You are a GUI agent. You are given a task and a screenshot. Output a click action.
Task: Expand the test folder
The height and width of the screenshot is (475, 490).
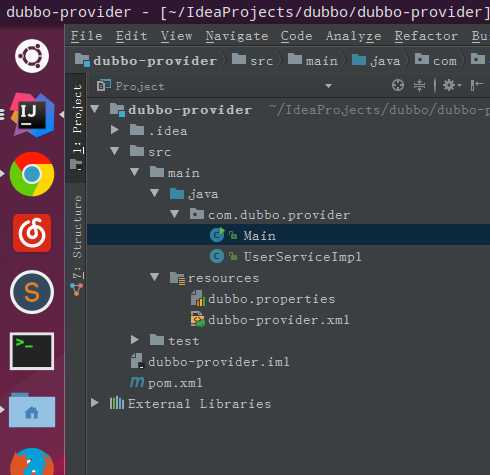pyautogui.click(x=135, y=340)
